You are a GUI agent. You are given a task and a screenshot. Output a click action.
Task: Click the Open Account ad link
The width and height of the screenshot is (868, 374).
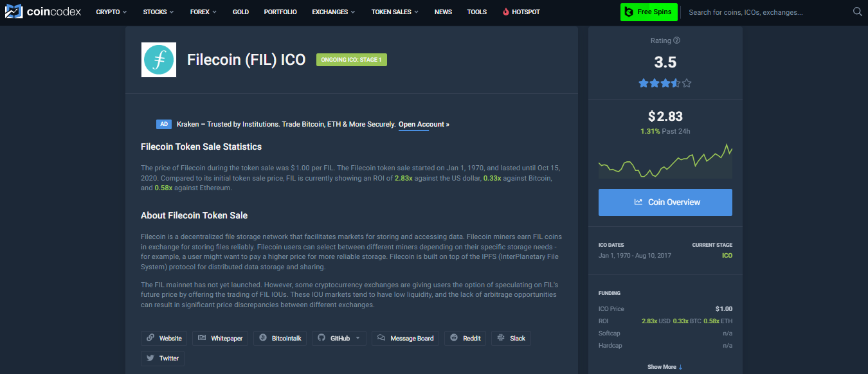coord(423,124)
